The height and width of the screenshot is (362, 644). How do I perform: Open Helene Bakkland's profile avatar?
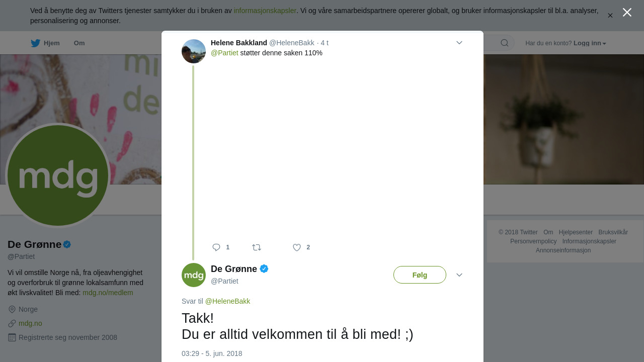pyautogui.click(x=194, y=51)
